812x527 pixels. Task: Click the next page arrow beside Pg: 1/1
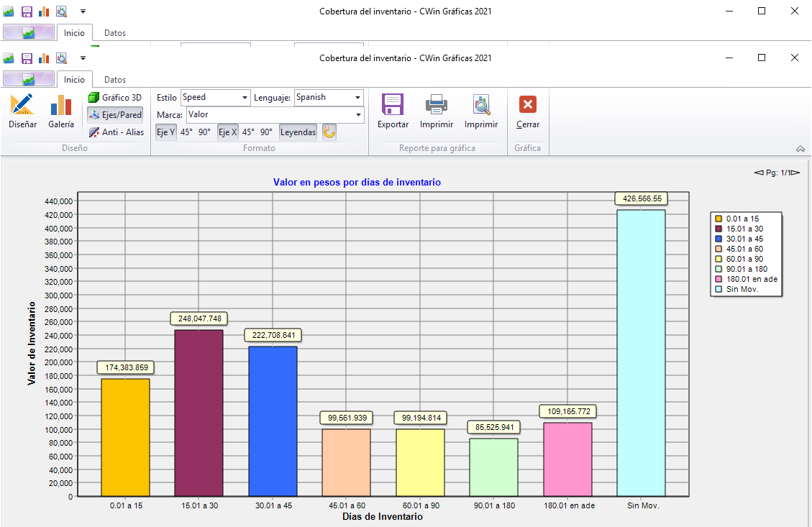(795, 173)
